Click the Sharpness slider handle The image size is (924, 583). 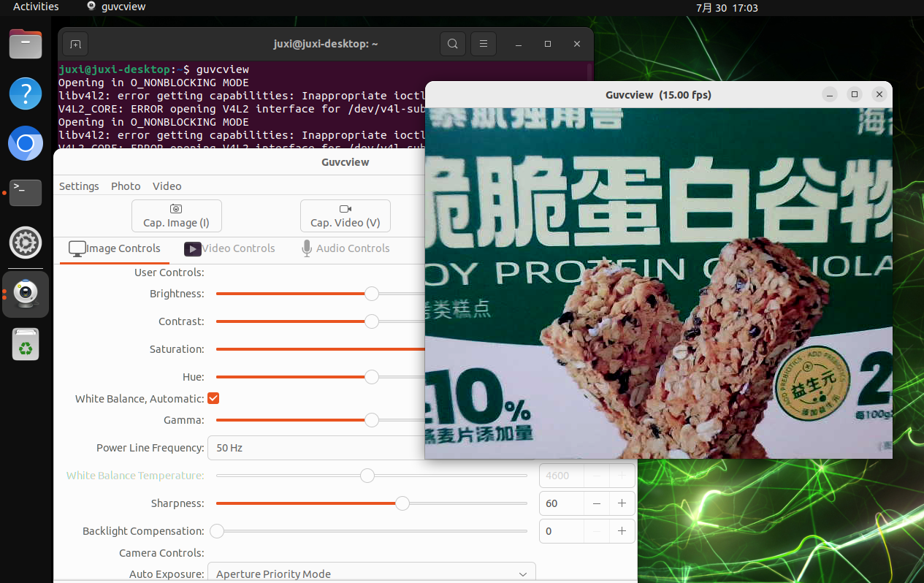pos(402,503)
